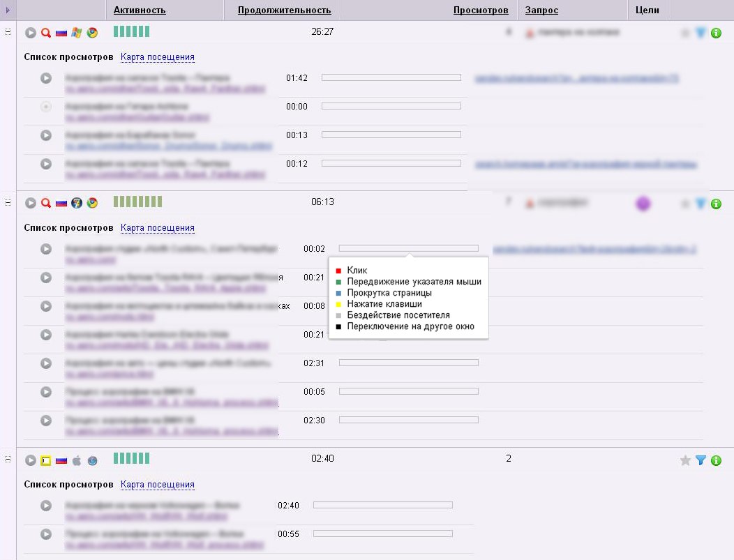Play the page view lasting 00:08
The image size is (734, 560).
click(46, 306)
